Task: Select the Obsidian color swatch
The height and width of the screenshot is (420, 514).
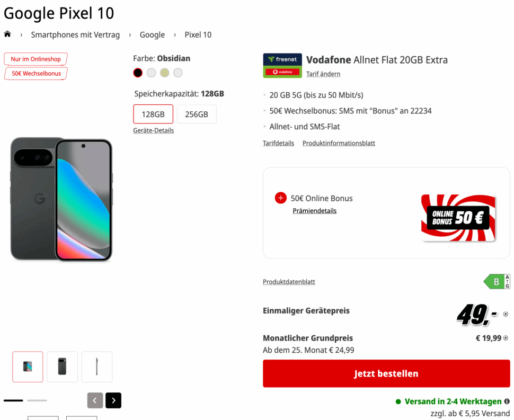Action: click(138, 73)
